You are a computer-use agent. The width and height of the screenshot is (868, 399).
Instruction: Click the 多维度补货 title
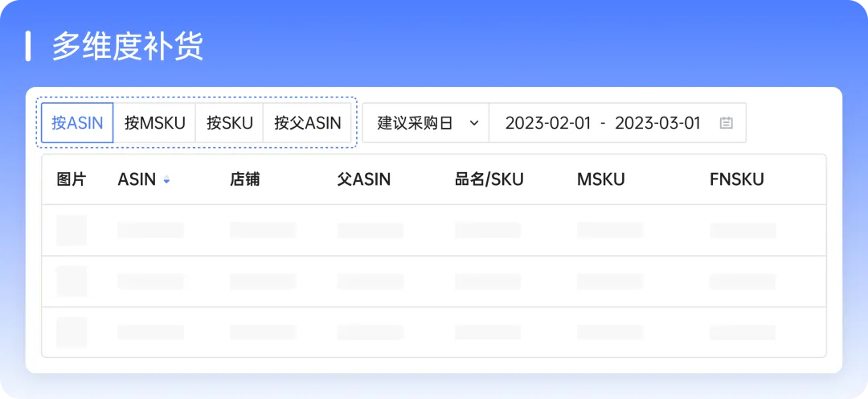[128, 47]
